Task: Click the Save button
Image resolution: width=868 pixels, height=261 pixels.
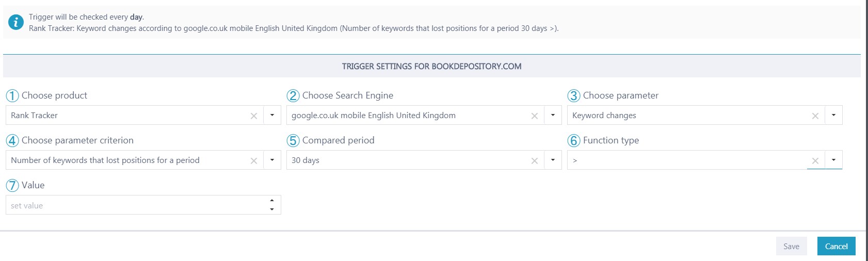Action: pyautogui.click(x=791, y=246)
